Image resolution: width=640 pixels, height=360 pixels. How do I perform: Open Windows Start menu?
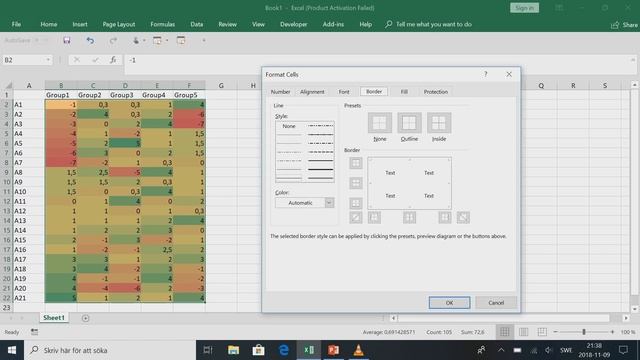pos(12,350)
